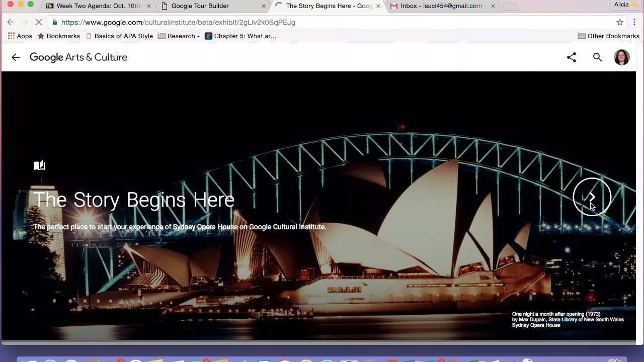Go back with the Arts & Culture arrow
The width and height of the screenshot is (644, 362).
coord(16,57)
